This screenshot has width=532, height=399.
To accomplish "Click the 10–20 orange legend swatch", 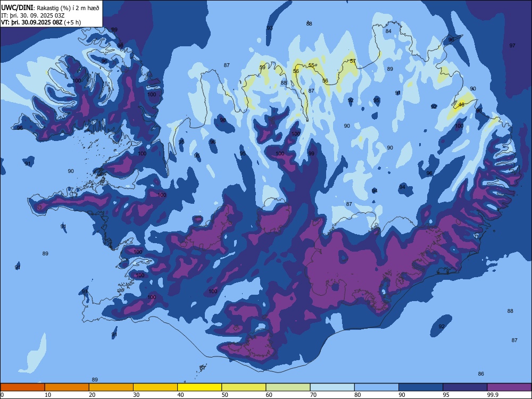I will point(67,387).
